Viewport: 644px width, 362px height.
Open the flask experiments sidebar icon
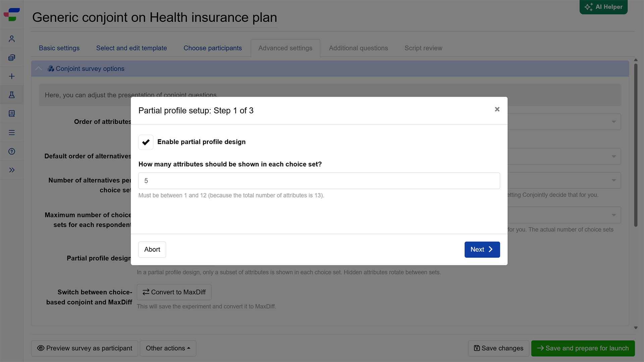(x=12, y=95)
